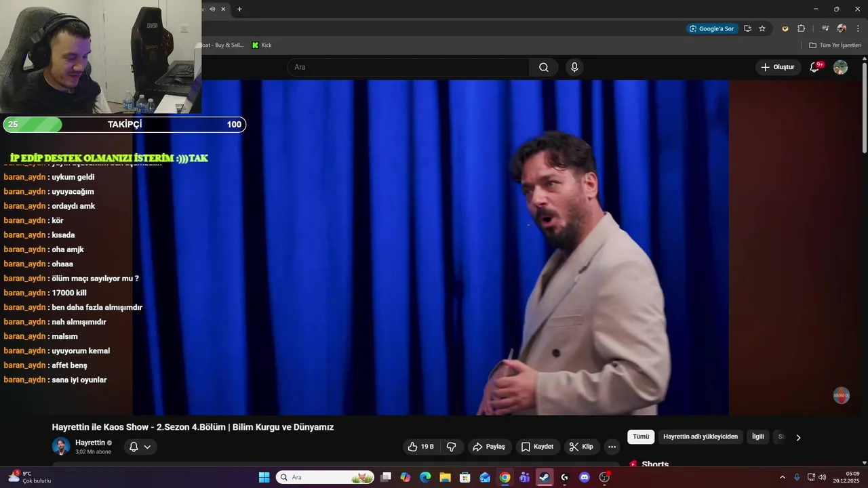Open the volume control in system tray
The image size is (868, 488).
(823, 477)
